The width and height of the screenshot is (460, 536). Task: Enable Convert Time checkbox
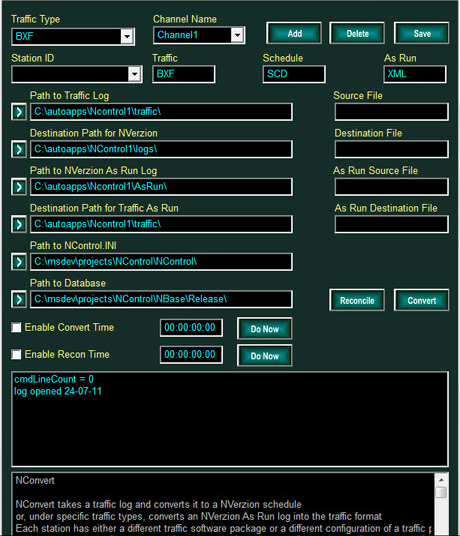pos(16,327)
